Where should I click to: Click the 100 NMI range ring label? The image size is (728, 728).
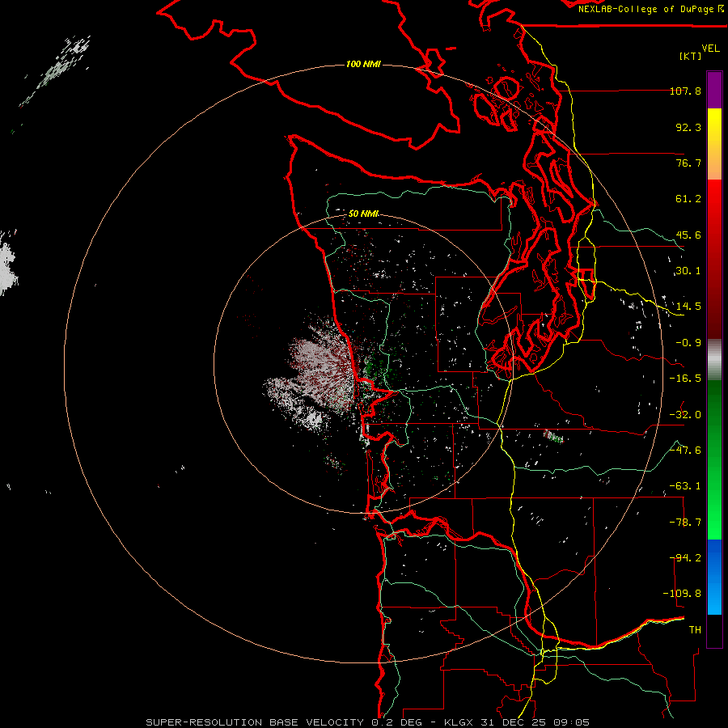point(363,64)
